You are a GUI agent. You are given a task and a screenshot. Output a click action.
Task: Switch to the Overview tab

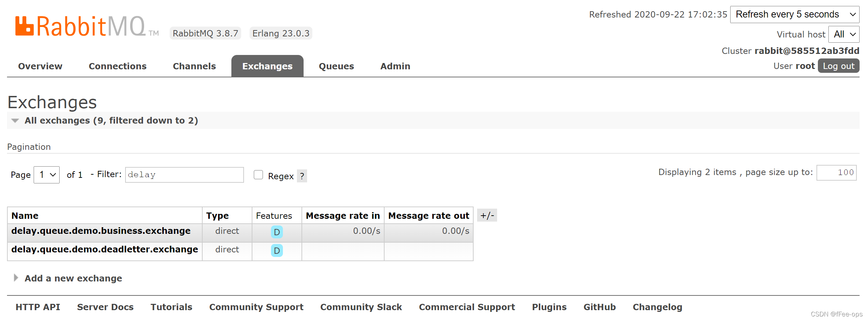click(40, 66)
